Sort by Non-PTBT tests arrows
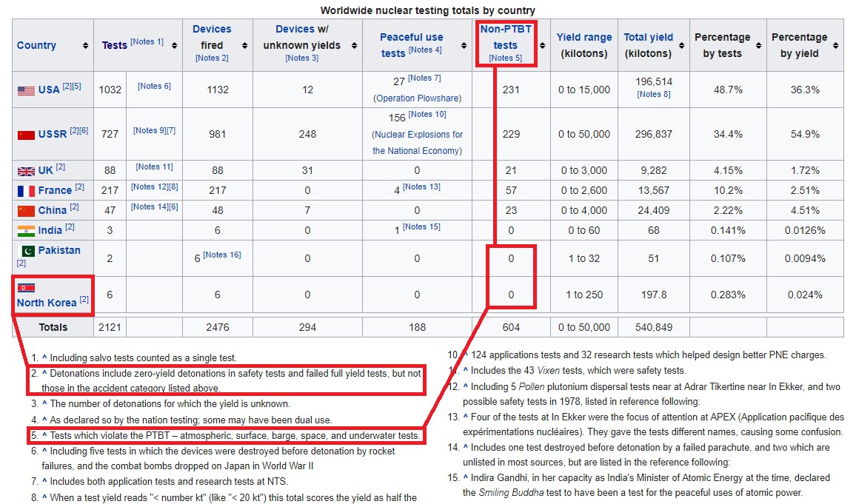The image size is (856, 504). [x=543, y=46]
